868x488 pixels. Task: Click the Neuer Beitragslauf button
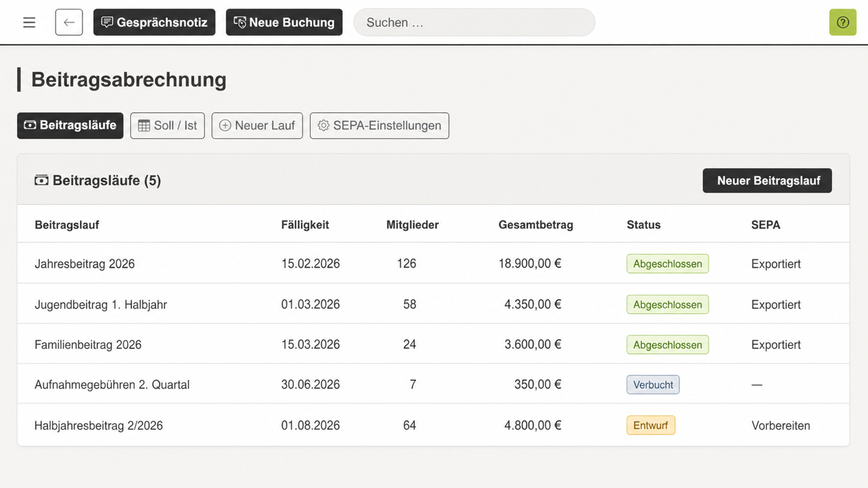pyautogui.click(x=767, y=180)
